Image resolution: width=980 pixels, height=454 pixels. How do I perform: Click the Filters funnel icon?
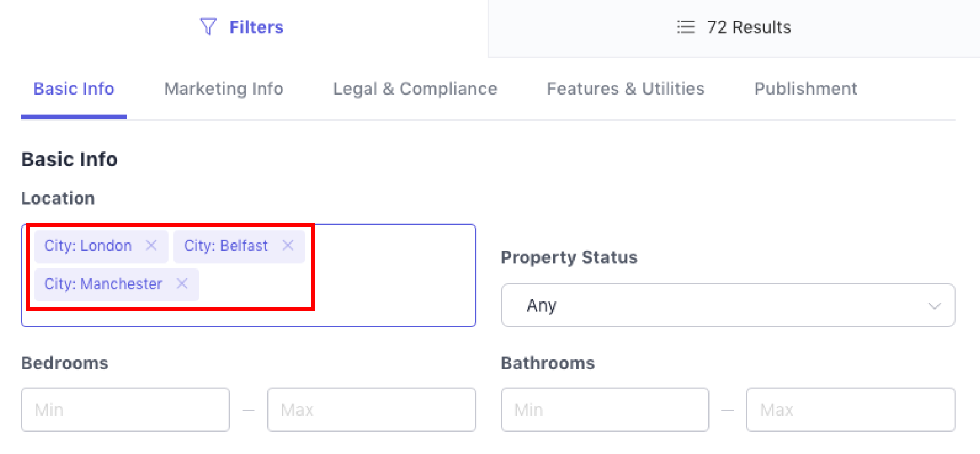point(208,27)
